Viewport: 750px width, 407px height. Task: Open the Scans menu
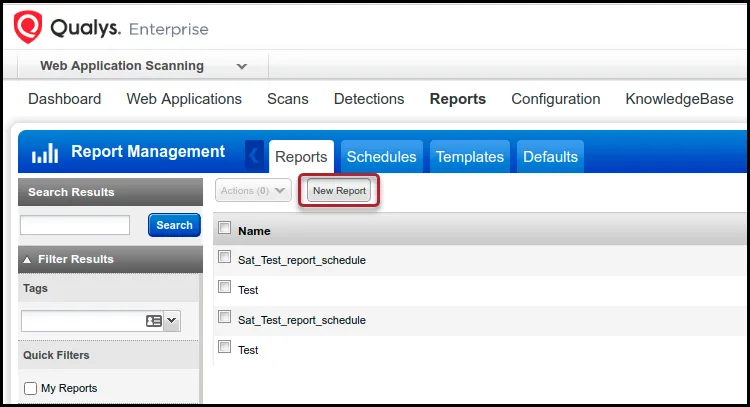[287, 99]
